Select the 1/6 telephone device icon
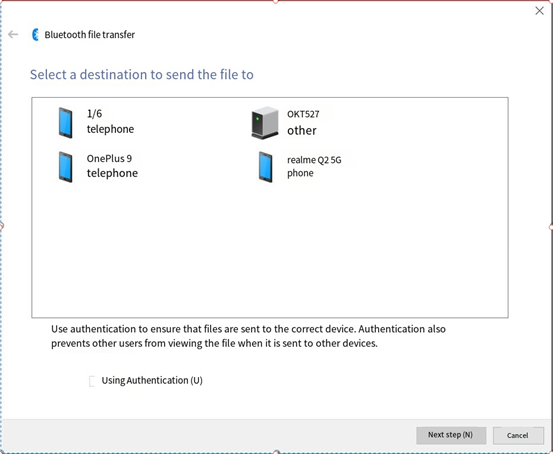Viewport: 553px width, 454px height. point(66,123)
